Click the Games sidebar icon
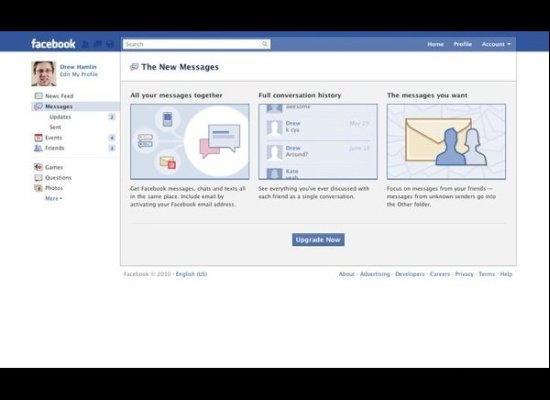The image size is (550, 400). pos(38,167)
